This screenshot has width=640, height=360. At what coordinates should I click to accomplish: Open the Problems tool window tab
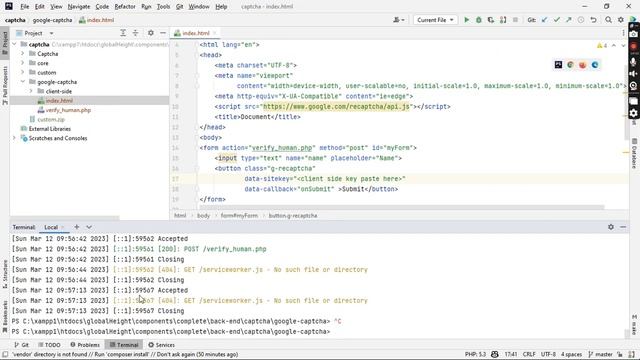85,344
